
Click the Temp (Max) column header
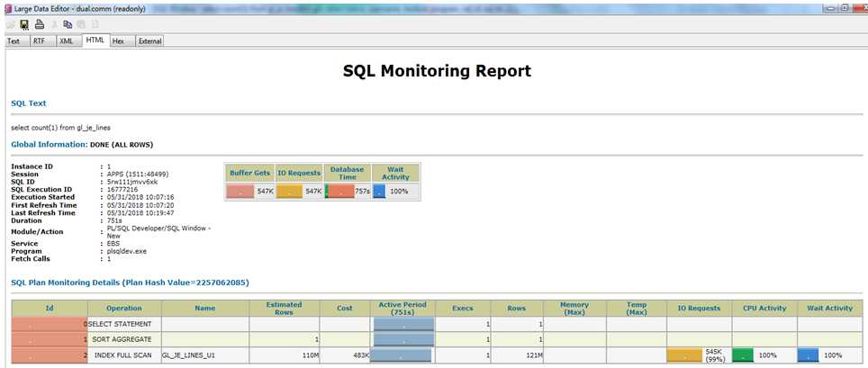636,309
